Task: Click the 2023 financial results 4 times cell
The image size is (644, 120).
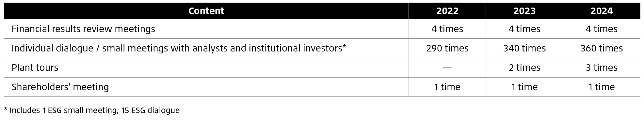Action: [x=524, y=29]
